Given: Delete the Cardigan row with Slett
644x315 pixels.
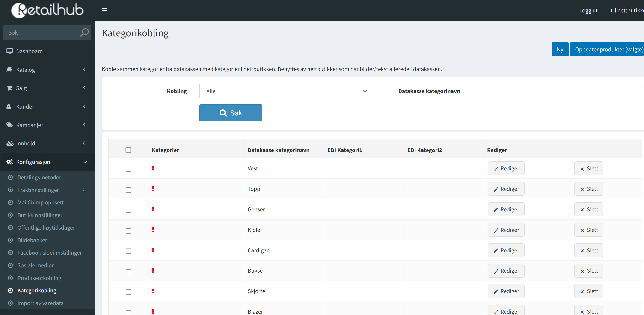Looking at the screenshot, I should tap(588, 250).
